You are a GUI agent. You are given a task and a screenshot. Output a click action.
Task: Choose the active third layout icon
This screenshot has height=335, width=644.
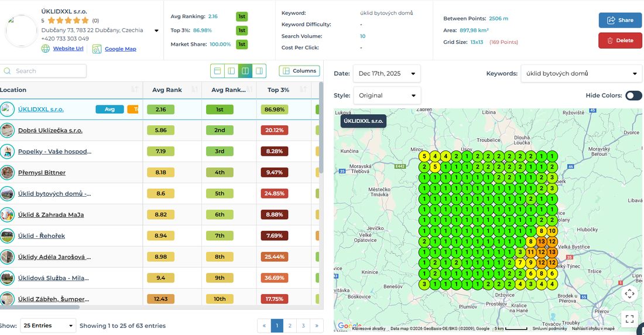(245, 71)
